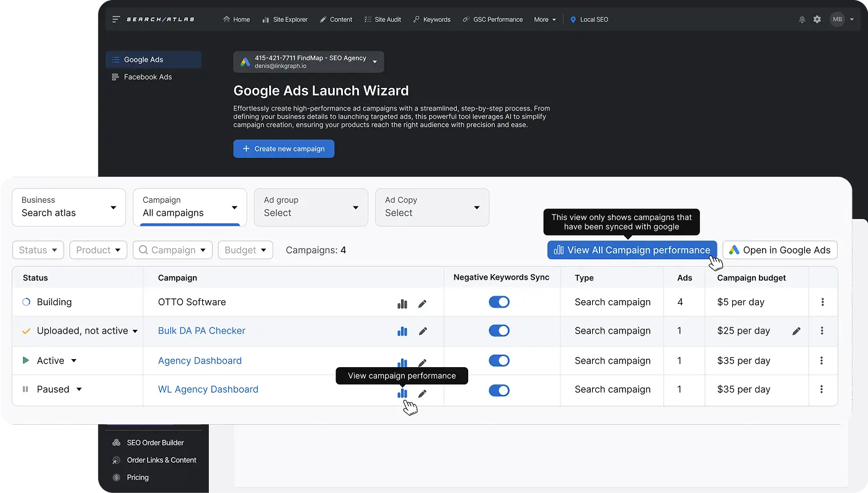
Task: Open the Campaign All campaigns dropdown
Action: pyautogui.click(x=190, y=207)
